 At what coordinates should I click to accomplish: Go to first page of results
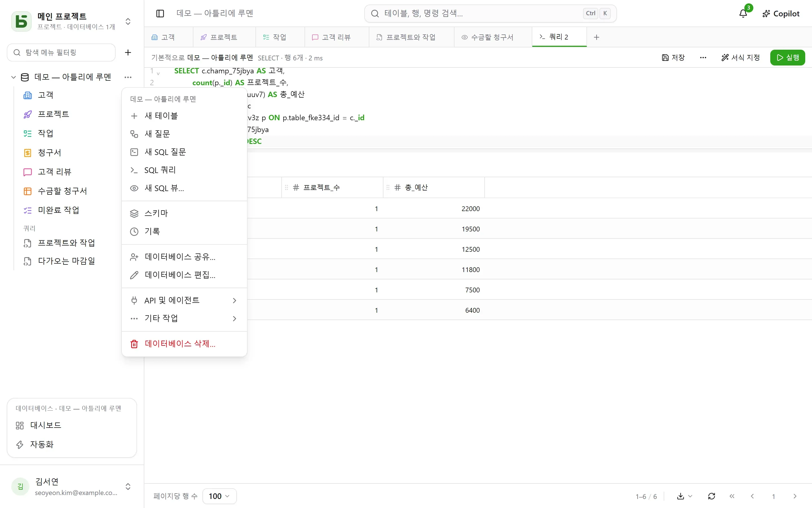(732, 496)
